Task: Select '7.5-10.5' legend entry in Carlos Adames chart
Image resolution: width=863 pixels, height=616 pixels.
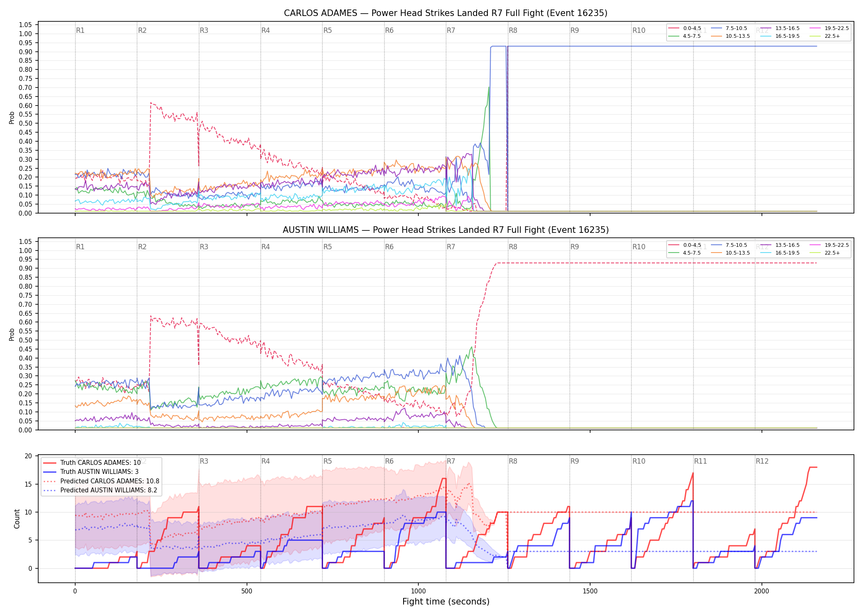Action: click(729, 28)
